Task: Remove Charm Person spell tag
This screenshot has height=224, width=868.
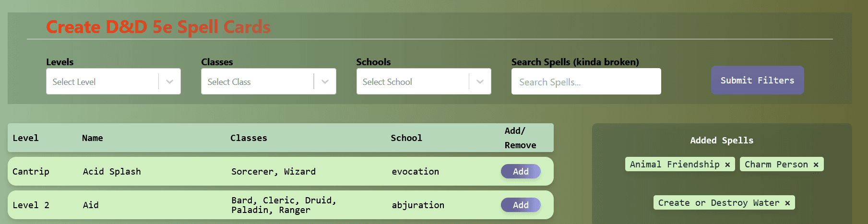Action: click(816, 165)
